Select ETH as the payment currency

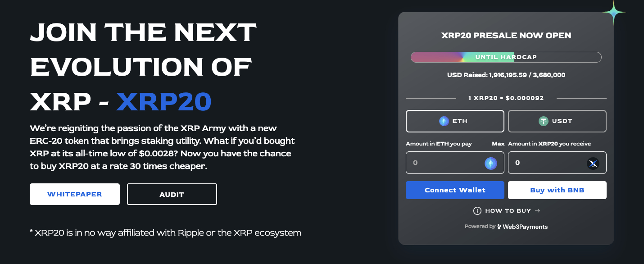tap(455, 121)
